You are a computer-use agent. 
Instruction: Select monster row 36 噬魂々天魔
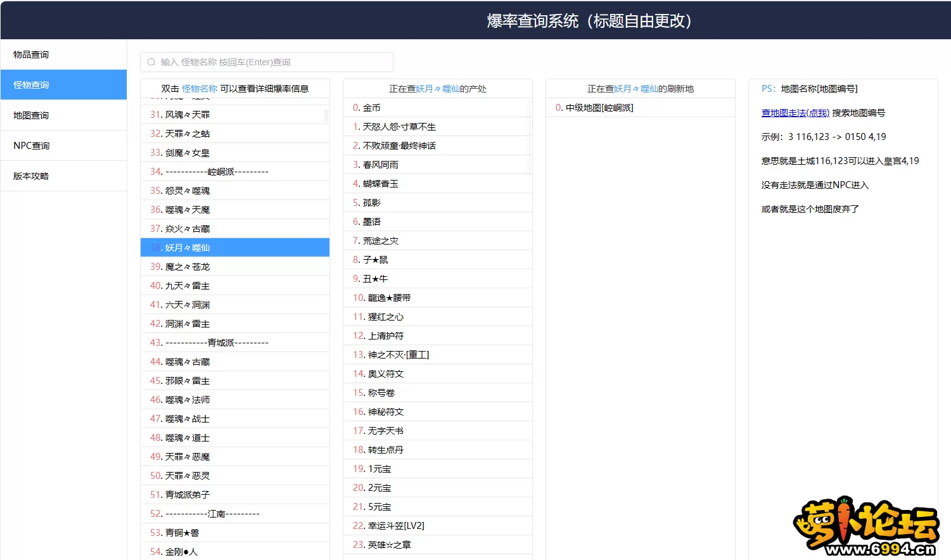[235, 210]
